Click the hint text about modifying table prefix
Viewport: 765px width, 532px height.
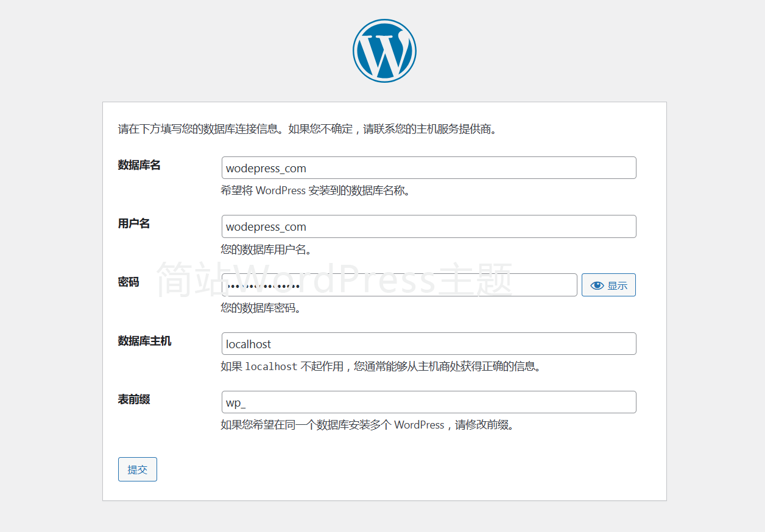367,425
